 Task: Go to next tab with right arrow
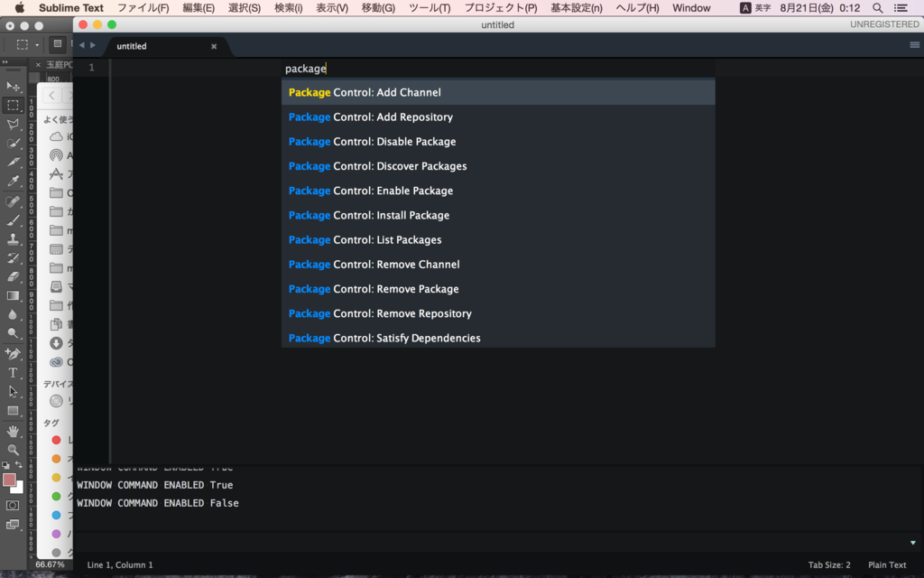click(x=93, y=45)
